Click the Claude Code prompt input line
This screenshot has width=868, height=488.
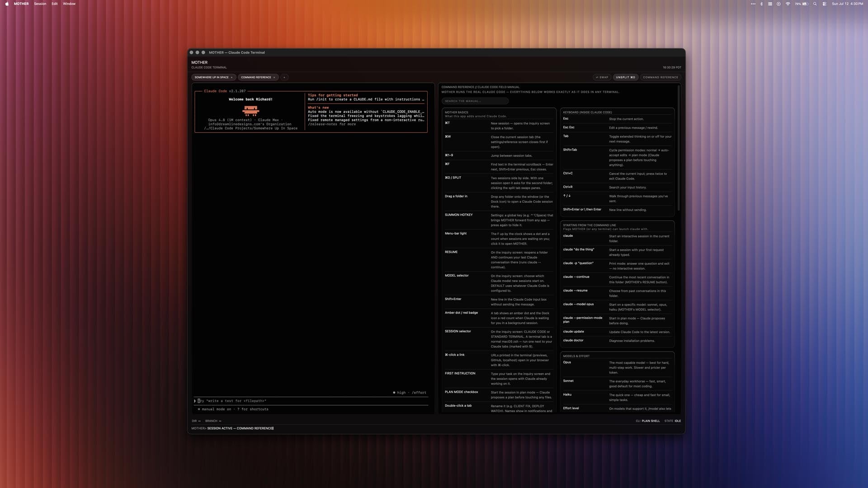tap(311, 401)
